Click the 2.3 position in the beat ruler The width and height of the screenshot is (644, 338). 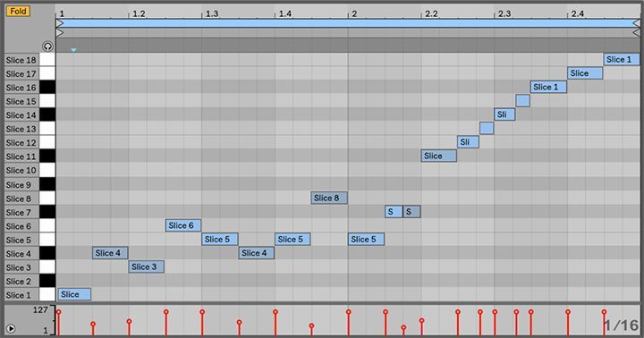[x=504, y=13]
